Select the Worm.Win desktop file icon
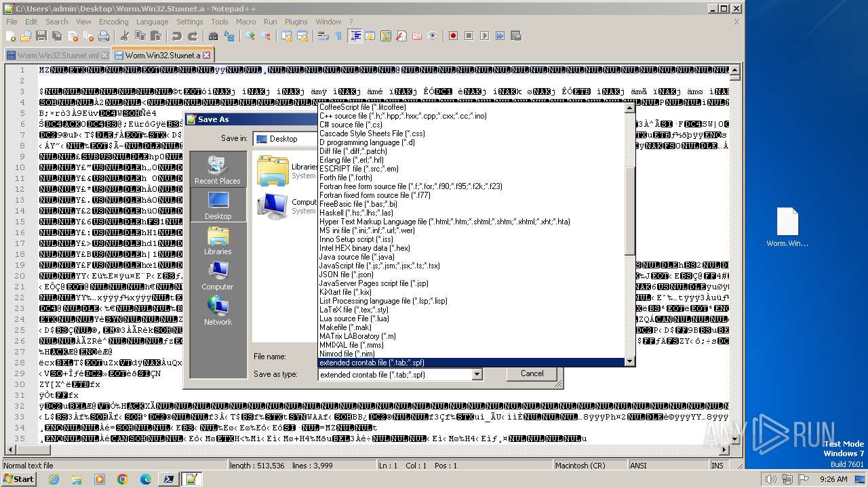This screenshot has width=868, height=488. (787, 228)
